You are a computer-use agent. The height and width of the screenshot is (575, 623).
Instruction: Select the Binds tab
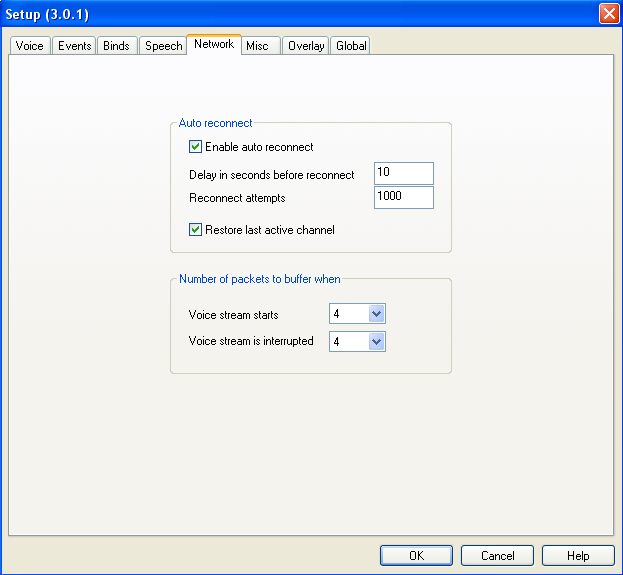click(116, 46)
